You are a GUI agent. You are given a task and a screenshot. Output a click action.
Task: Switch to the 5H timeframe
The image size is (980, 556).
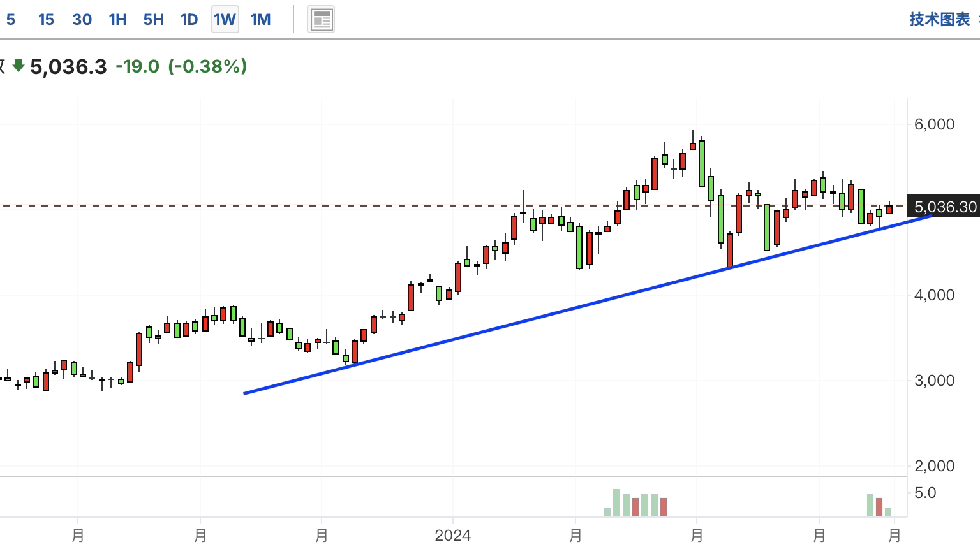pos(153,20)
